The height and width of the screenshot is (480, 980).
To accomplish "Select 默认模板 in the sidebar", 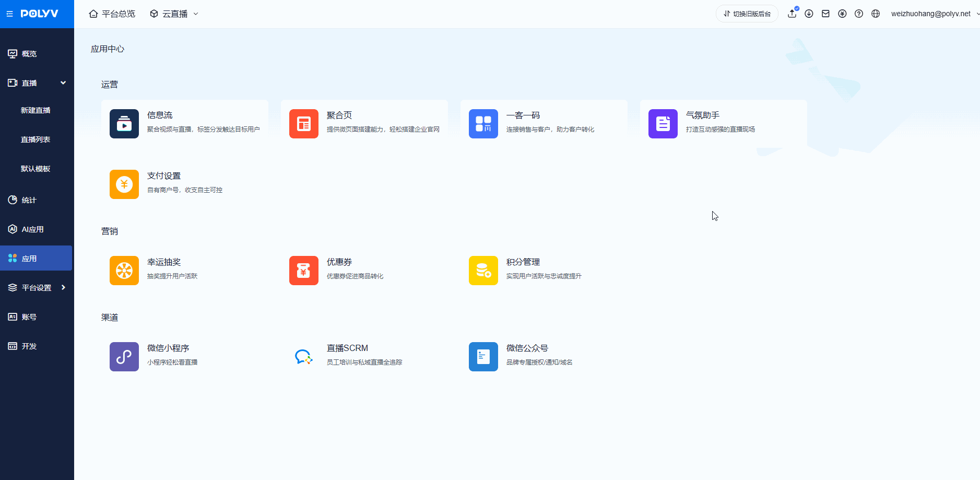I will [x=36, y=169].
